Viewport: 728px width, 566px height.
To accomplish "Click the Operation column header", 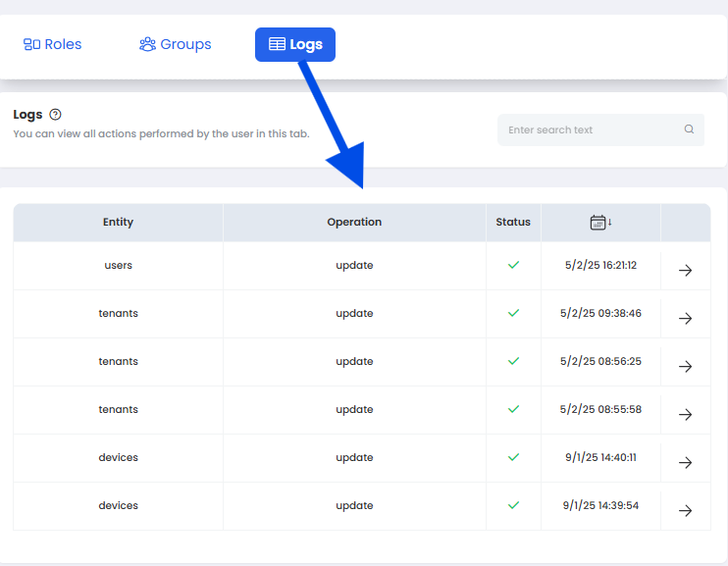I will (x=354, y=222).
